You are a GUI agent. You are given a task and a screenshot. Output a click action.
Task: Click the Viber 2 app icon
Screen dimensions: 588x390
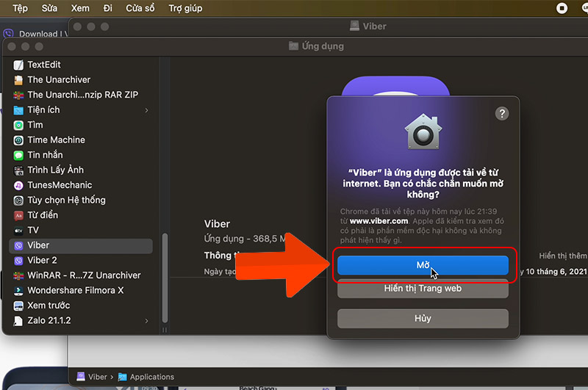(x=18, y=261)
